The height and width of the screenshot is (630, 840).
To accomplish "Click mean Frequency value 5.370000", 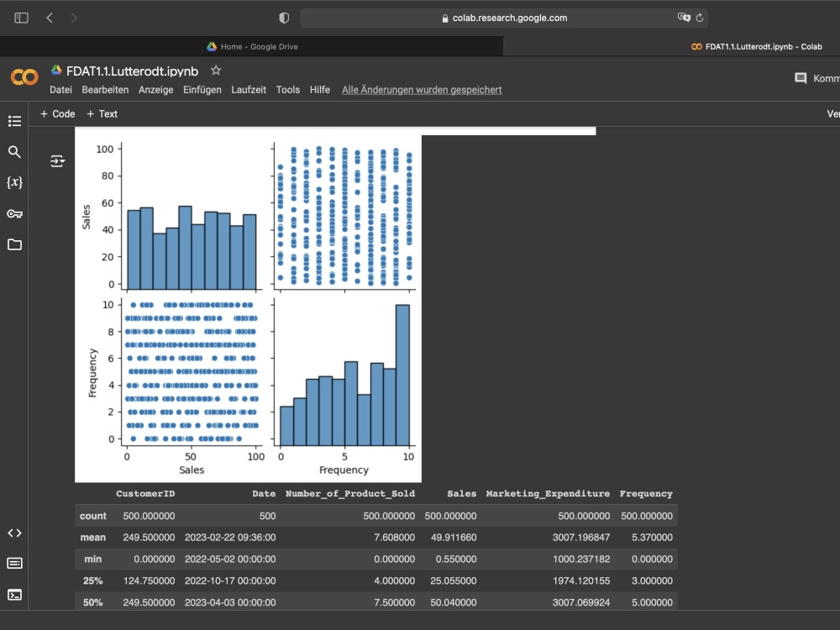I will tap(652, 538).
